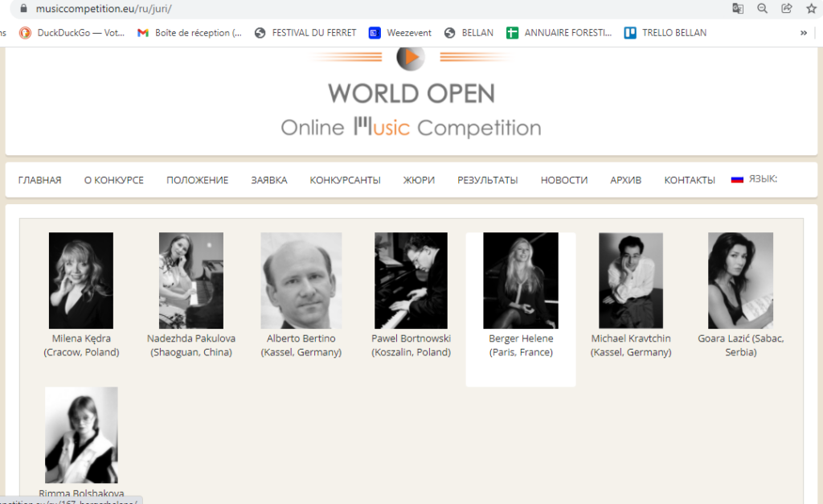Click the ГЛАВНАЯ navigation link
This screenshot has height=504, width=823.
39,179
